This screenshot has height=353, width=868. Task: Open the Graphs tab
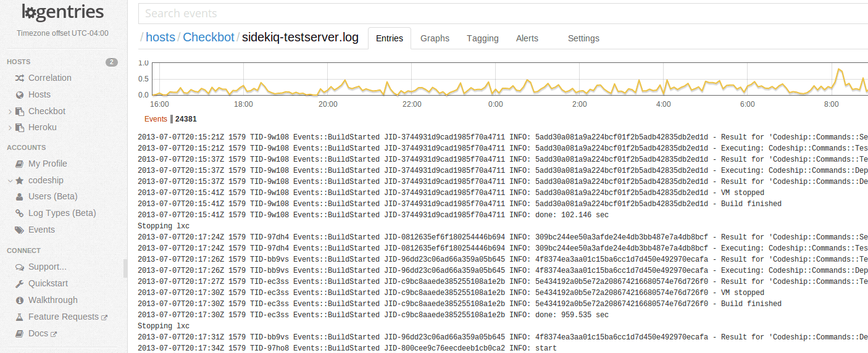coord(435,38)
